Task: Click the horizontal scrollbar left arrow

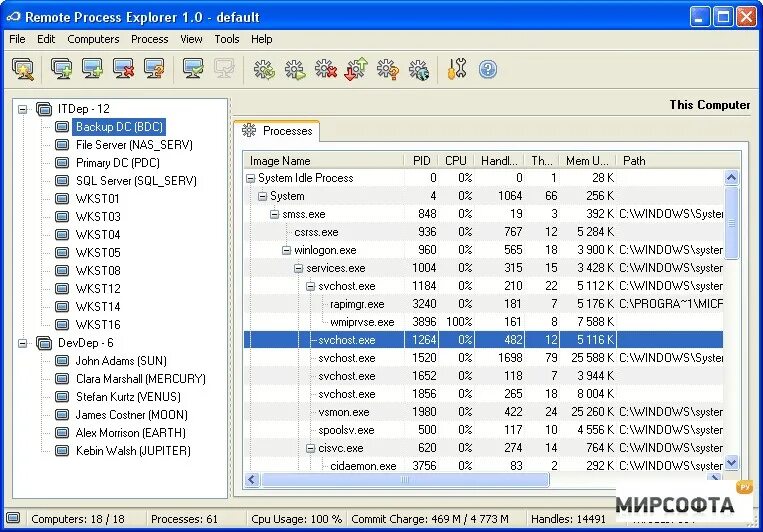Action: tap(252, 479)
